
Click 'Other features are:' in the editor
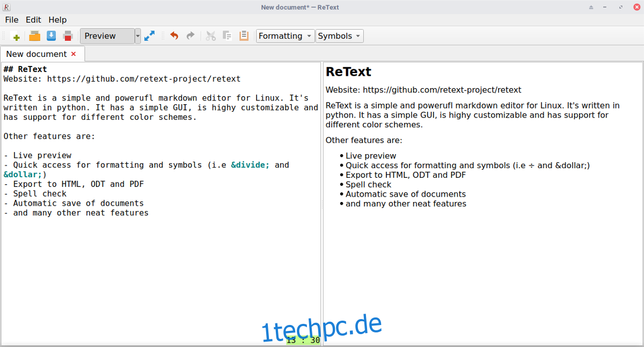pyautogui.click(x=49, y=136)
